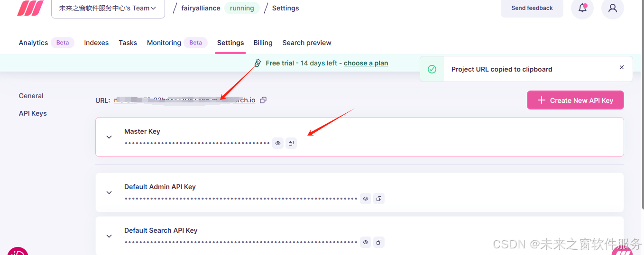Show the Default Search API Key value
This screenshot has height=255, width=644.
tap(365, 242)
